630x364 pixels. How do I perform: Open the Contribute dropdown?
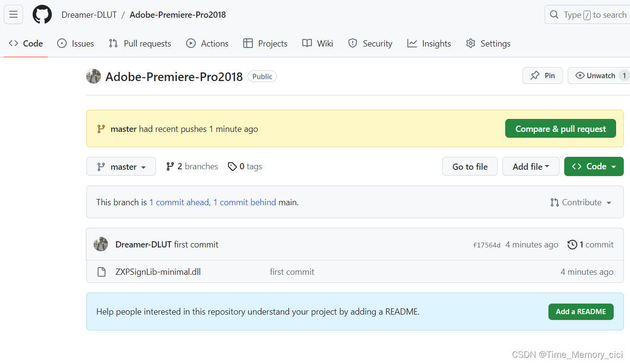[x=581, y=202]
